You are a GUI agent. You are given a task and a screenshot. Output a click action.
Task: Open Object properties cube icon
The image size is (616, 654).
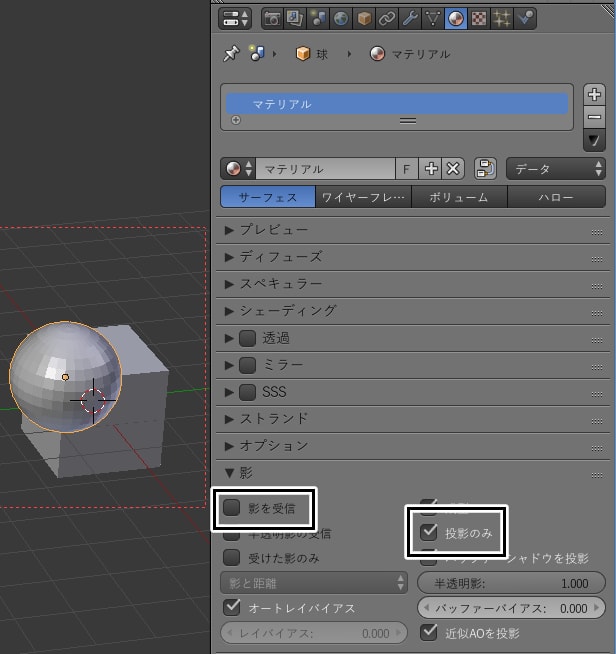point(364,18)
